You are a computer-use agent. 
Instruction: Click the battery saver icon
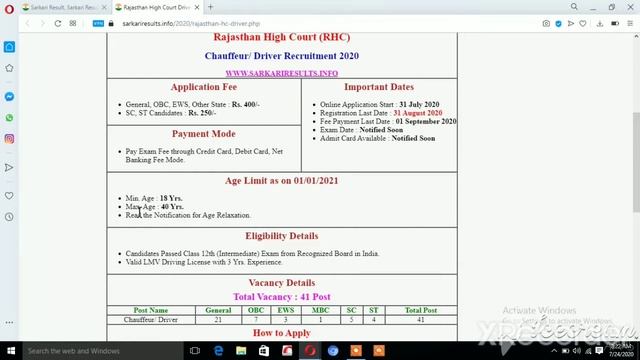pyautogui.click(x=615, y=24)
